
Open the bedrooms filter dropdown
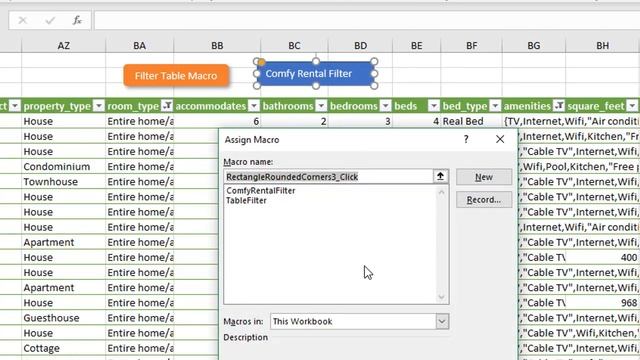385,106
